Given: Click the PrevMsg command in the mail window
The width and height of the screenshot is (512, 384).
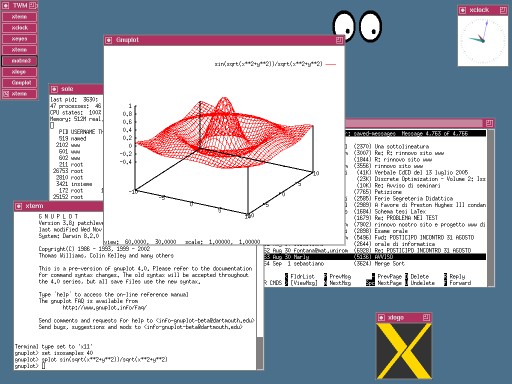Looking at the screenshot, I should tap(340, 277).
